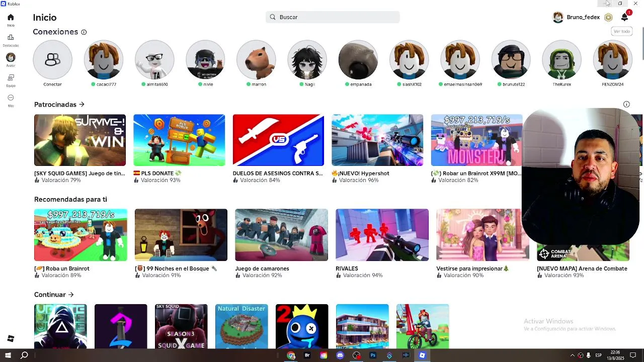The height and width of the screenshot is (362, 644).
Task: Open friend marron avatar
Action: click(x=256, y=60)
